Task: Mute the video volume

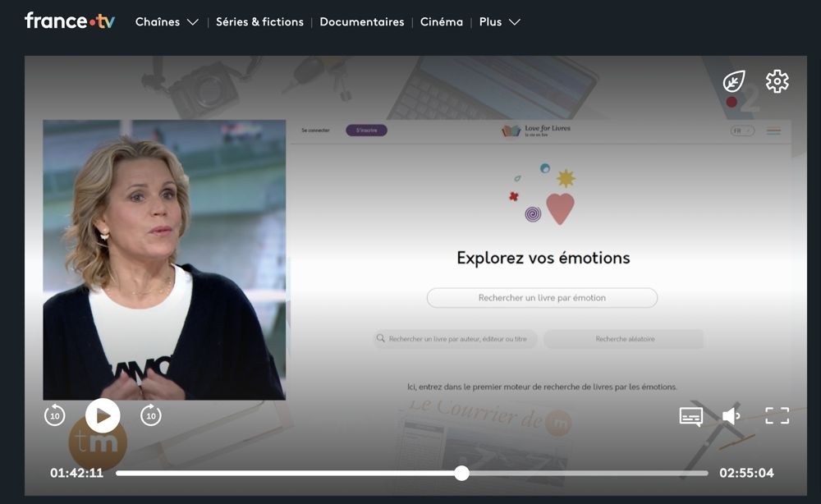Action: (x=731, y=415)
